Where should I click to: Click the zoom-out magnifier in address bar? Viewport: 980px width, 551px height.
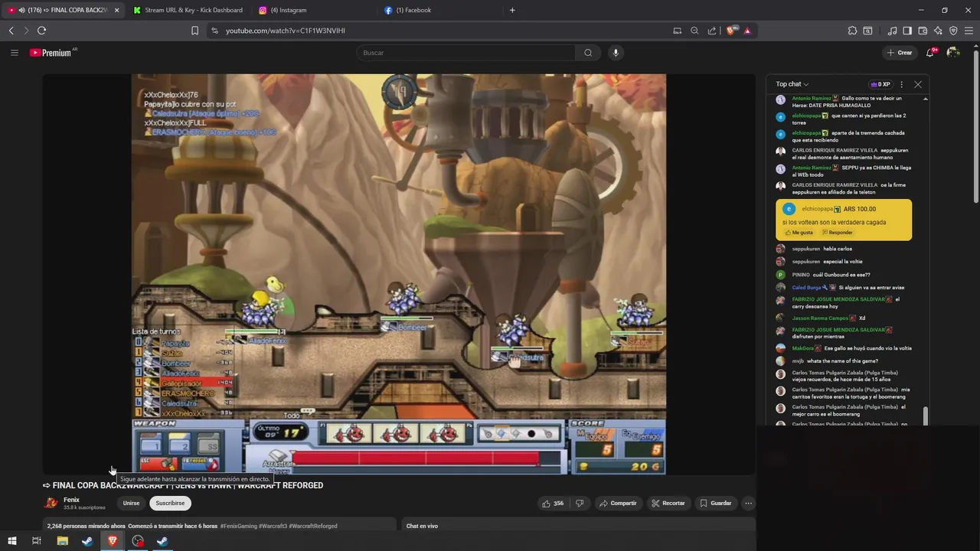tap(694, 31)
